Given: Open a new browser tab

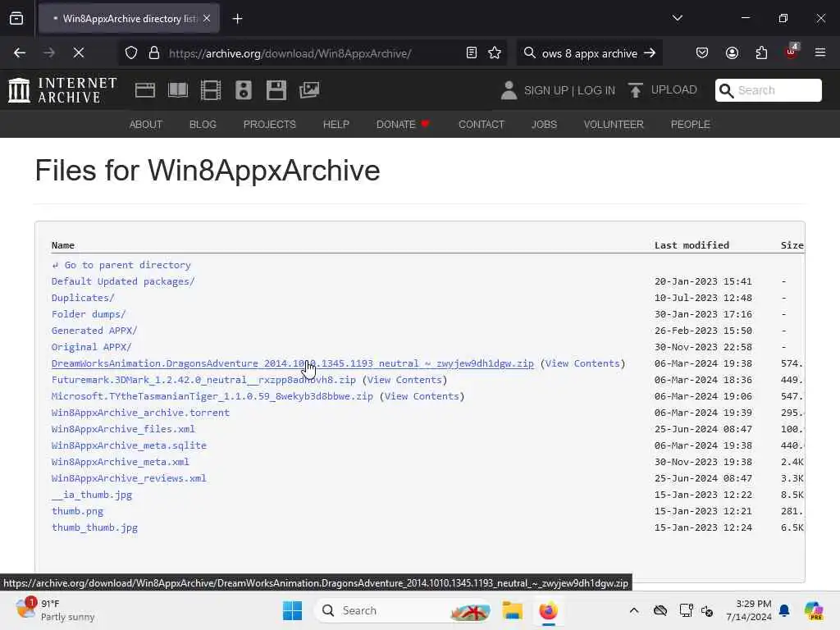Looking at the screenshot, I should [237, 19].
